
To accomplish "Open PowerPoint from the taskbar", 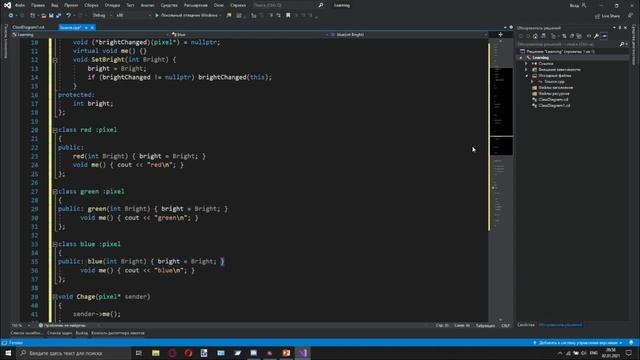I will (286, 353).
